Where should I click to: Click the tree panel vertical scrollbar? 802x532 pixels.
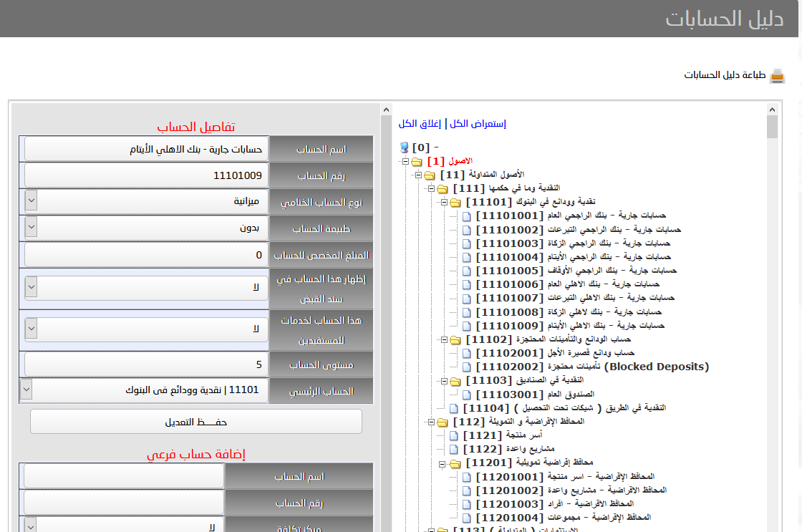[772, 286]
